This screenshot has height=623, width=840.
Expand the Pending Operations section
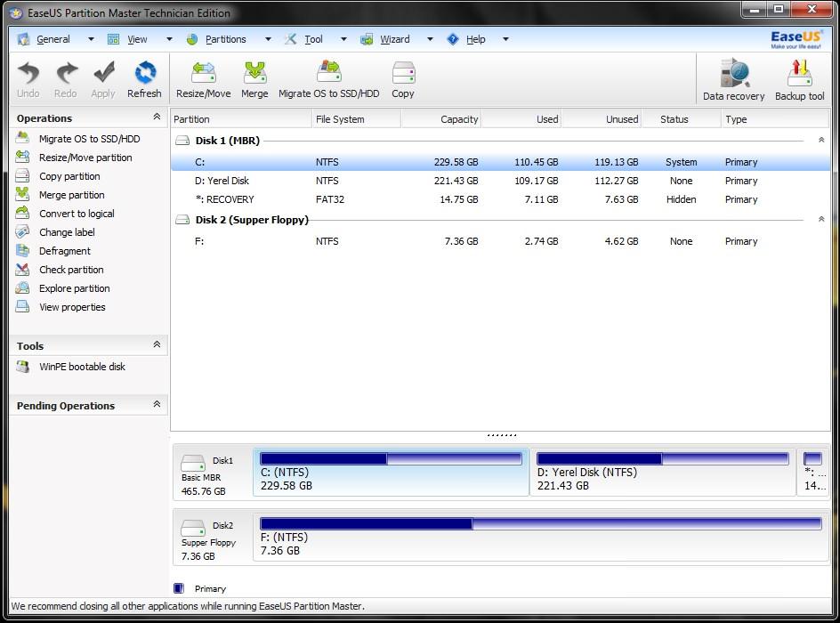pyautogui.click(x=157, y=405)
